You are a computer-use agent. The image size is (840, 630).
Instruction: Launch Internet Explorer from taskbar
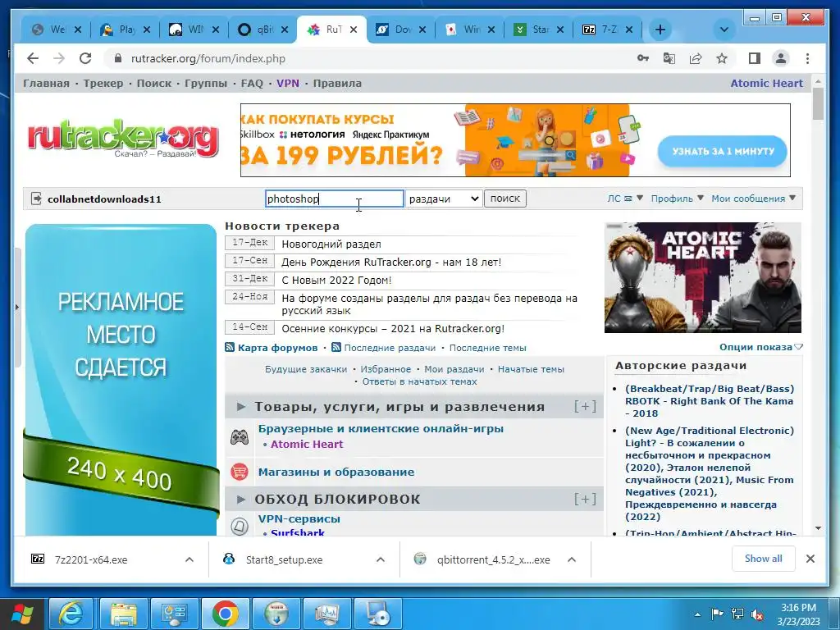[x=71, y=614]
